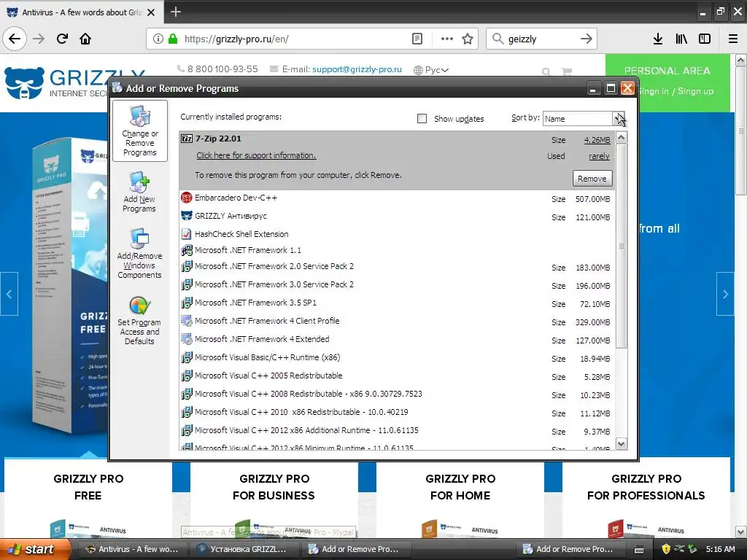
Task: Open page actions three-dots menu
Action: click(447, 39)
